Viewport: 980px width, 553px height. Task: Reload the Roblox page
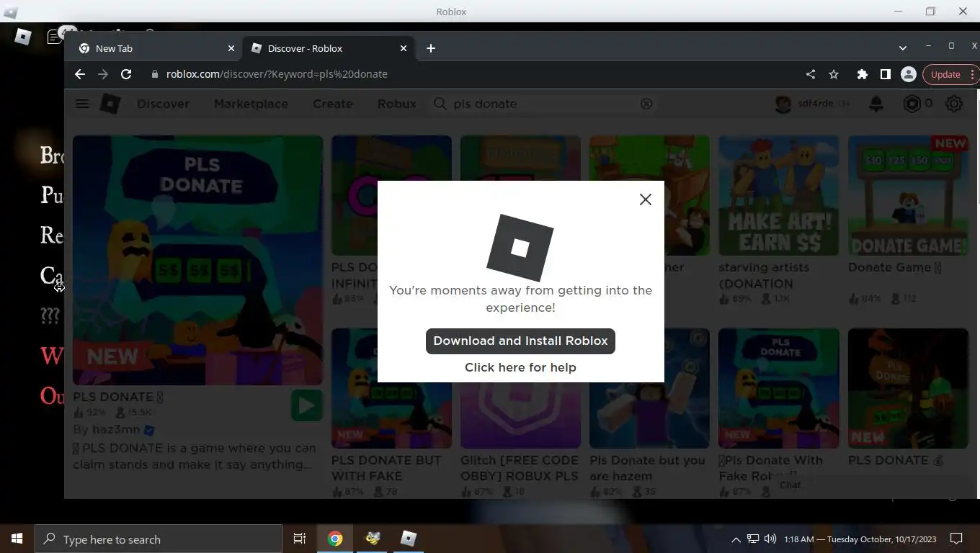tap(126, 74)
